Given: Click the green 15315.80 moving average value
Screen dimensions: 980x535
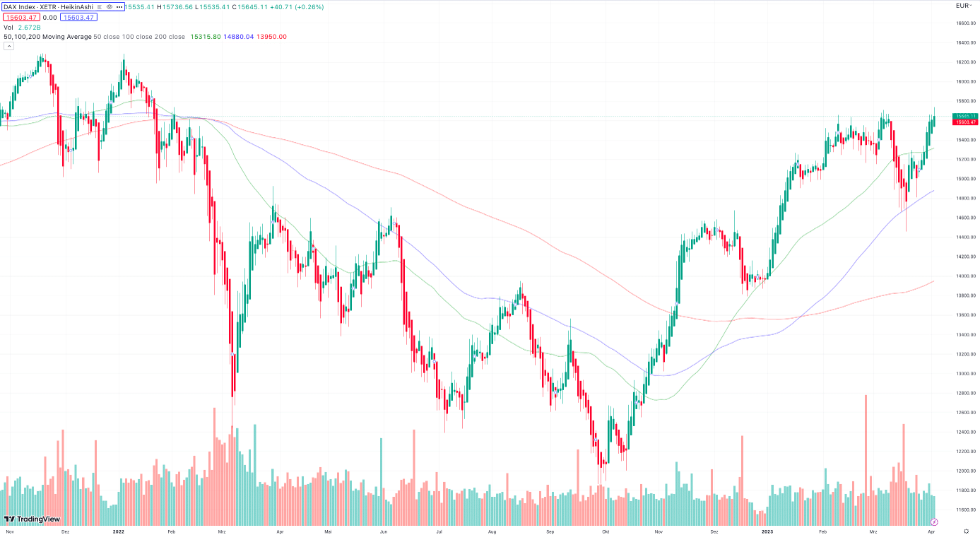Looking at the screenshot, I should (x=206, y=37).
